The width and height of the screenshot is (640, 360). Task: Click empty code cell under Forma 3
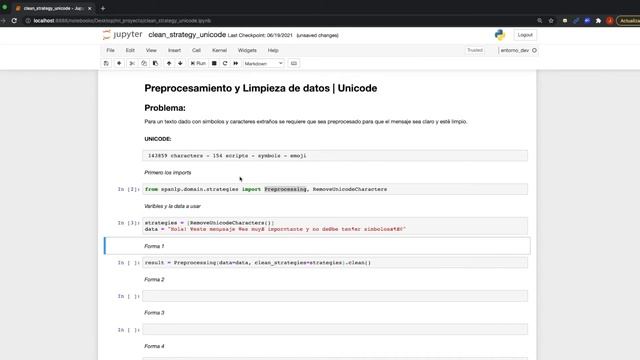pyautogui.click(x=335, y=329)
